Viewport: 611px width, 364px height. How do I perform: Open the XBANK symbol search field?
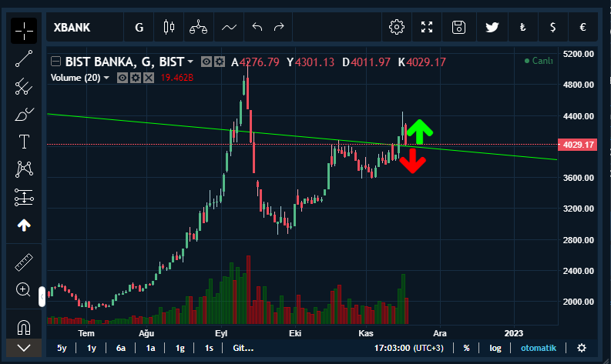(85, 27)
